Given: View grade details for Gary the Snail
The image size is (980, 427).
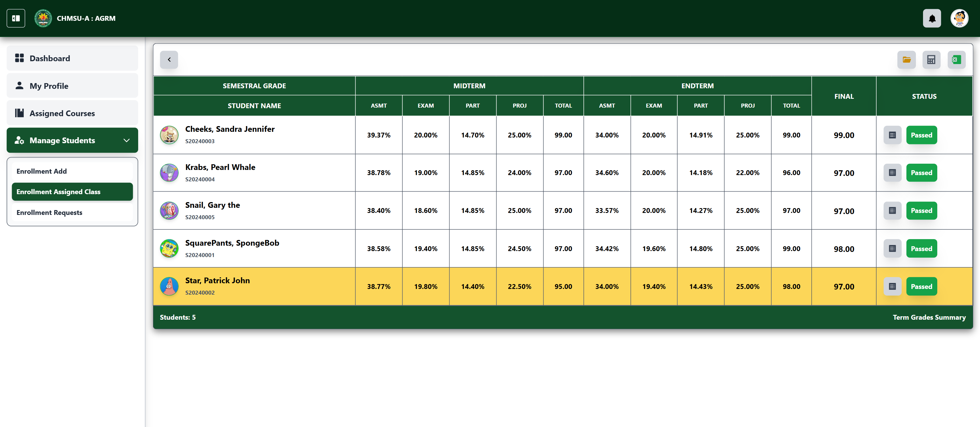Looking at the screenshot, I should 892,211.
